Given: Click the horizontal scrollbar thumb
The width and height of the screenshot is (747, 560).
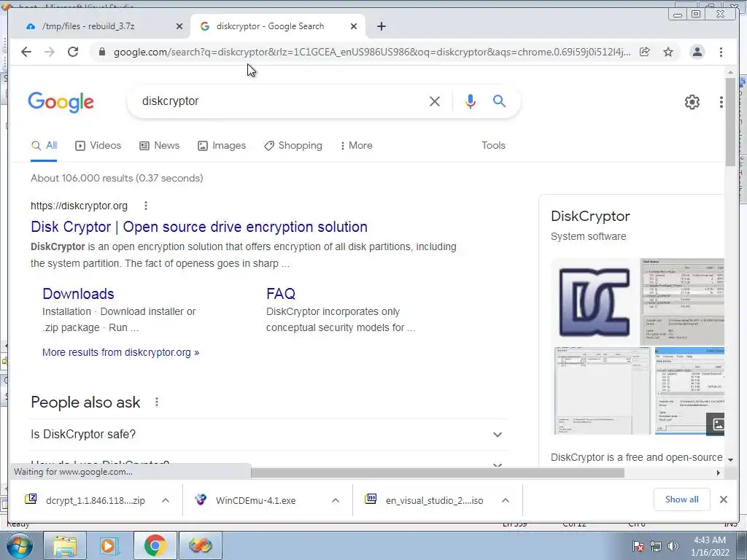Looking at the screenshot, I should pos(438,472).
